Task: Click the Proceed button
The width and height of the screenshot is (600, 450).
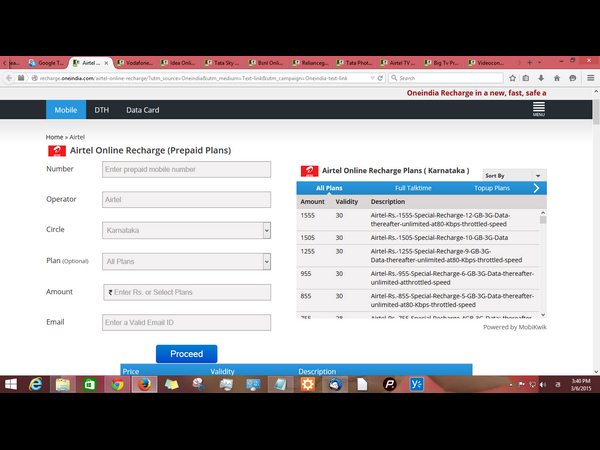Action: [186, 353]
